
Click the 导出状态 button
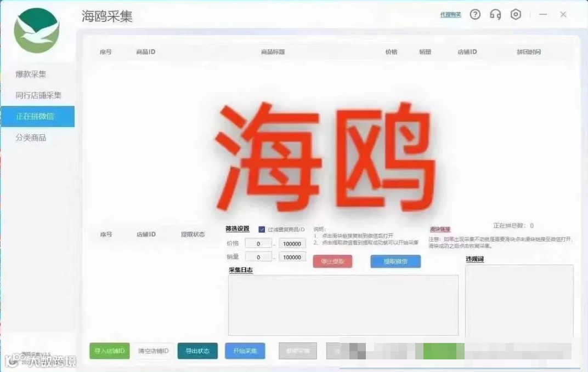tap(197, 351)
